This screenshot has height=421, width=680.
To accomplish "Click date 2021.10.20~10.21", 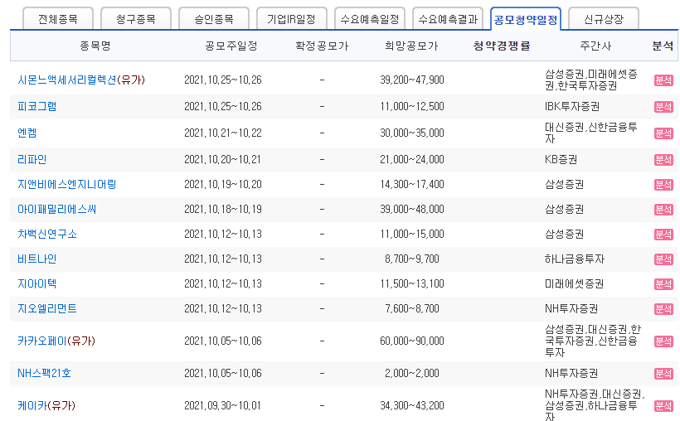I will 223,160.
